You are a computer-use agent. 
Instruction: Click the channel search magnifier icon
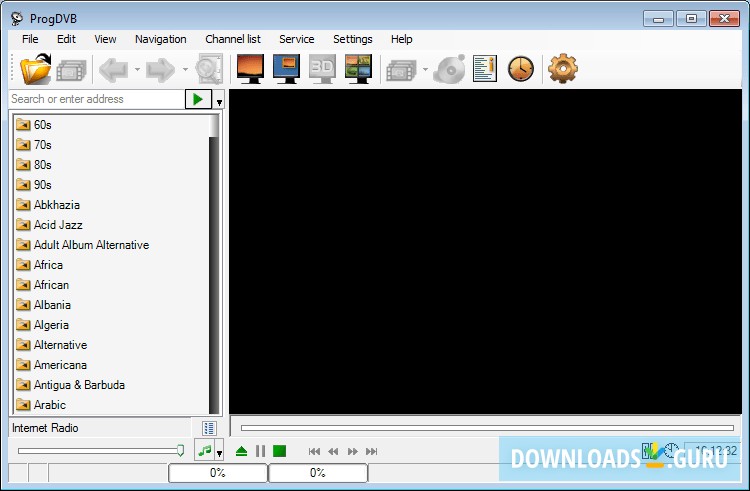coord(210,69)
